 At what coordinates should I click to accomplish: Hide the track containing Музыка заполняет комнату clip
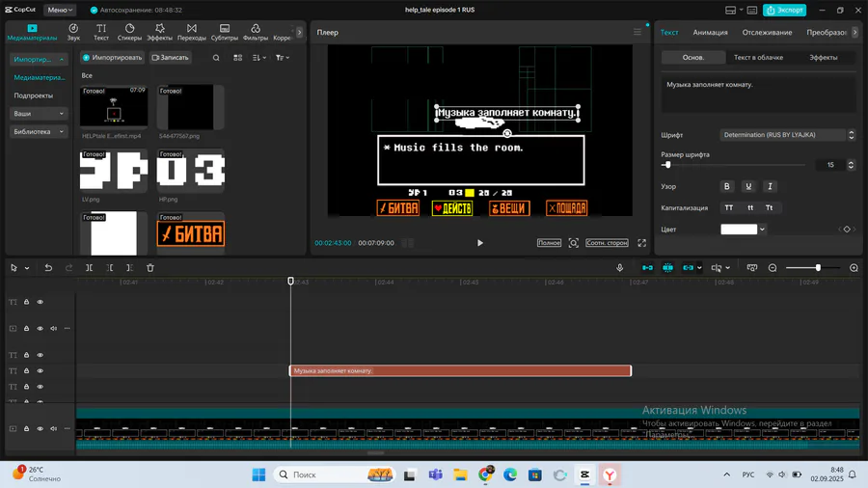[40, 370]
